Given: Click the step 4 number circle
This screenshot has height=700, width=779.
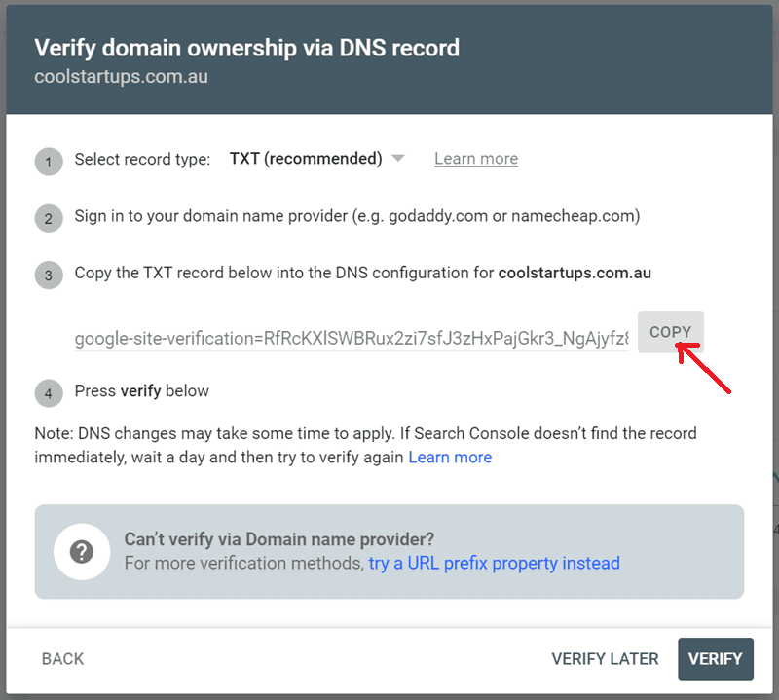Looking at the screenshot, I should coord(49,393).
